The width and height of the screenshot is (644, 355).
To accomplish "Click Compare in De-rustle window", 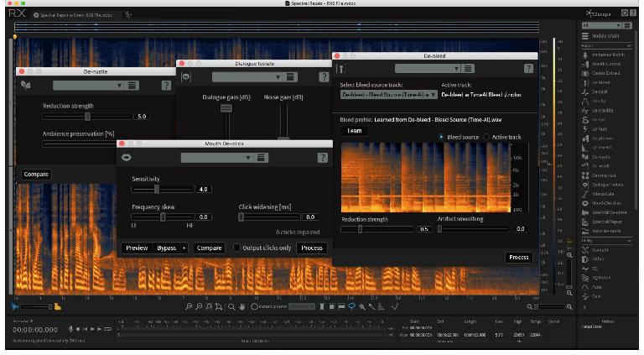I will 36,175.
